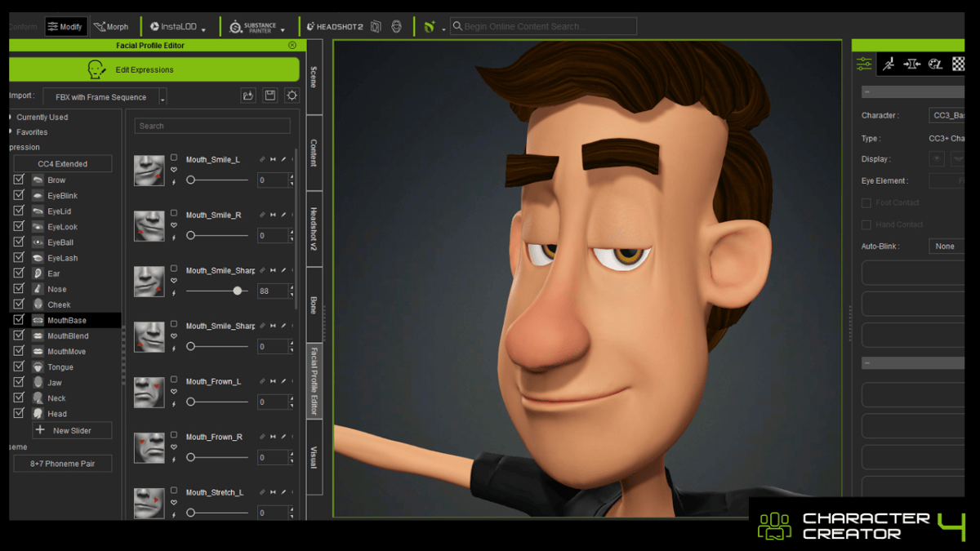Viewport: 980px width, 551px height.
Task: Open the checkerboard texture tab icon
Action: coord(958,64)
